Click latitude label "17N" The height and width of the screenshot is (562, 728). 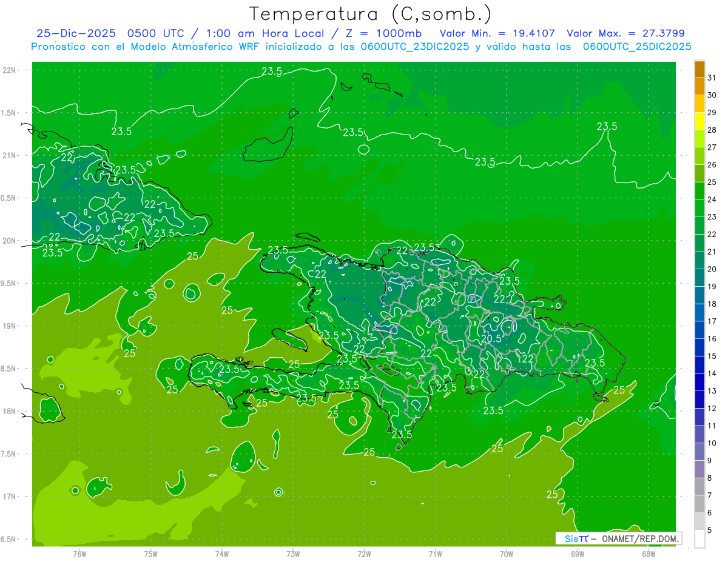[x=10, y=497]
